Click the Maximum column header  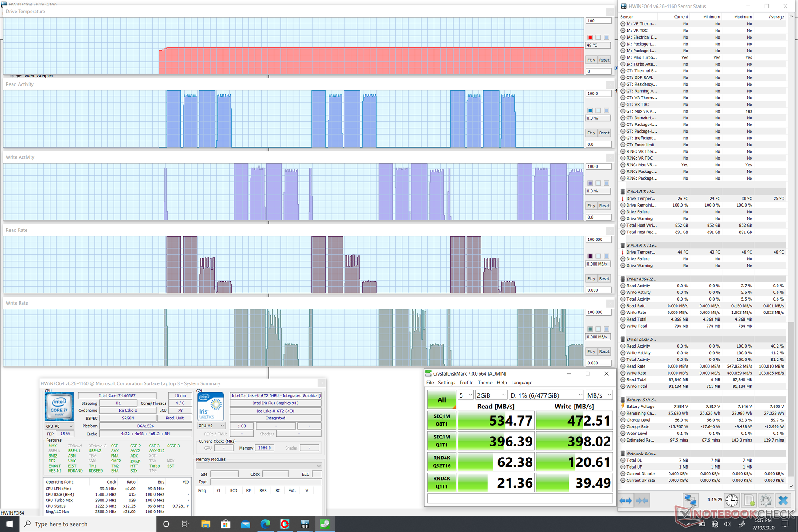743,17
